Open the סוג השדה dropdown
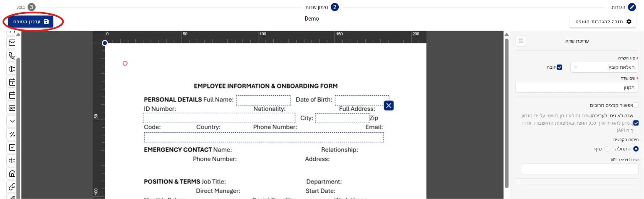This screenshot has height=199, width=644. click(604, 67)
